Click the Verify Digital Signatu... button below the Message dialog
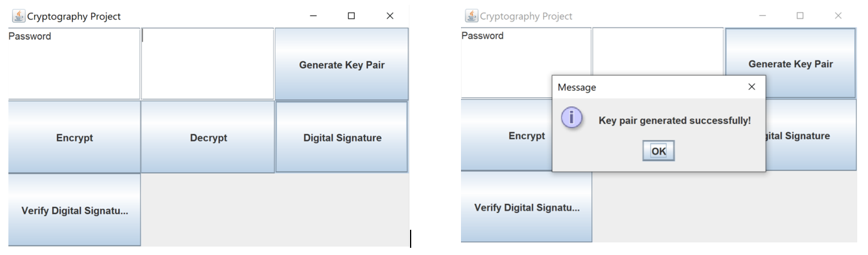Screen dimensions: 868x255 tap(526, 207)
